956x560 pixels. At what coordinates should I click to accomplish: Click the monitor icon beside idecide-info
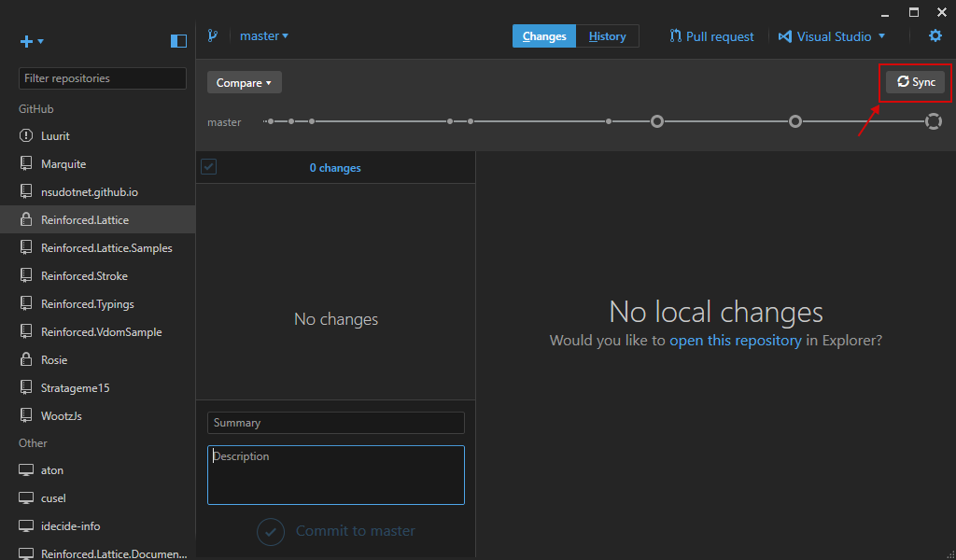26,525
